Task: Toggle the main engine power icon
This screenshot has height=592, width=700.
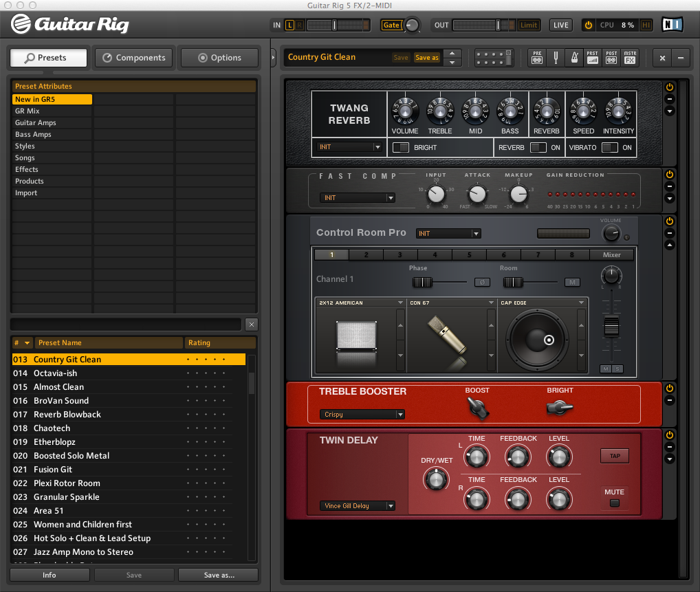Action: (589, 25)
